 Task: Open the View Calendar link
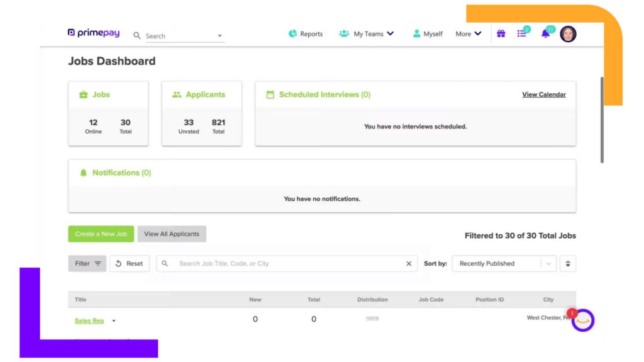click(x=544, y=94)
